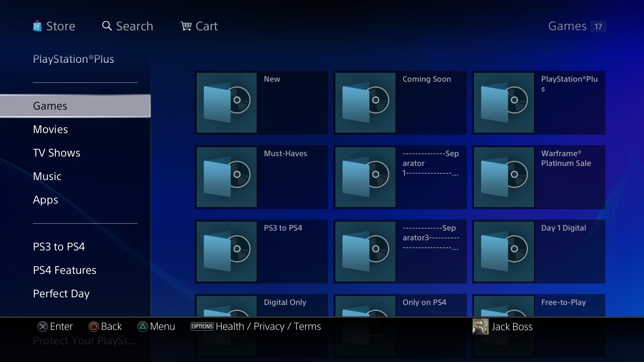Select TV Shows in the sidebar

pos(56,153)
